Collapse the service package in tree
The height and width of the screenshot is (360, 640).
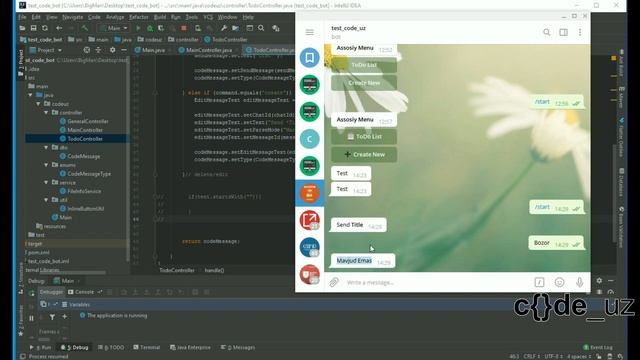(x=46, y=182)
